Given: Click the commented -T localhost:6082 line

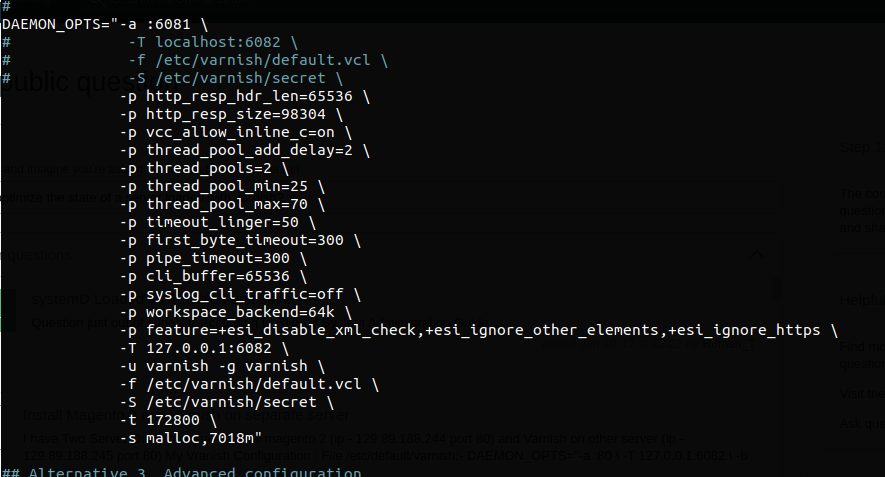Looking at the screenshot, I should [213, 42].
